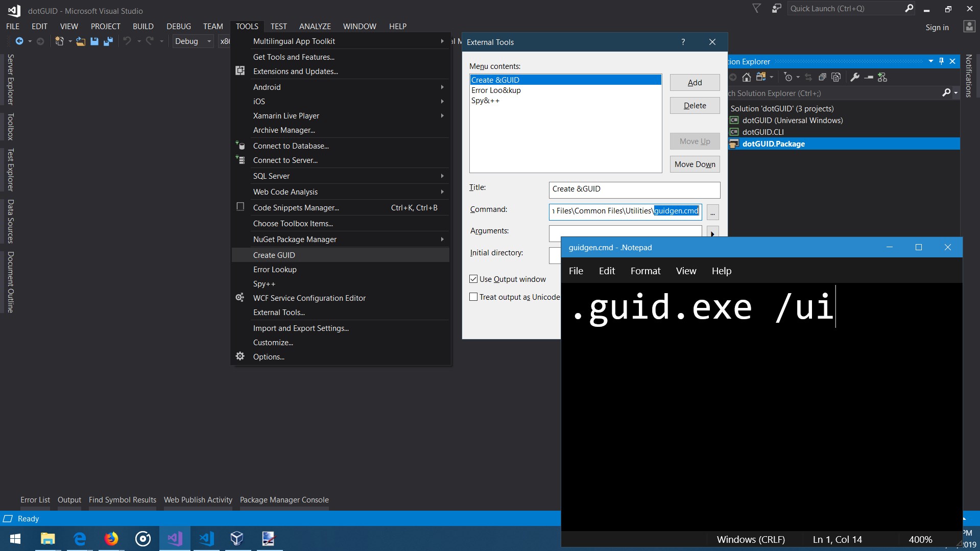
Task: Expand the NuGet Package Manager submenu
Action: click(x=442, y=239)
